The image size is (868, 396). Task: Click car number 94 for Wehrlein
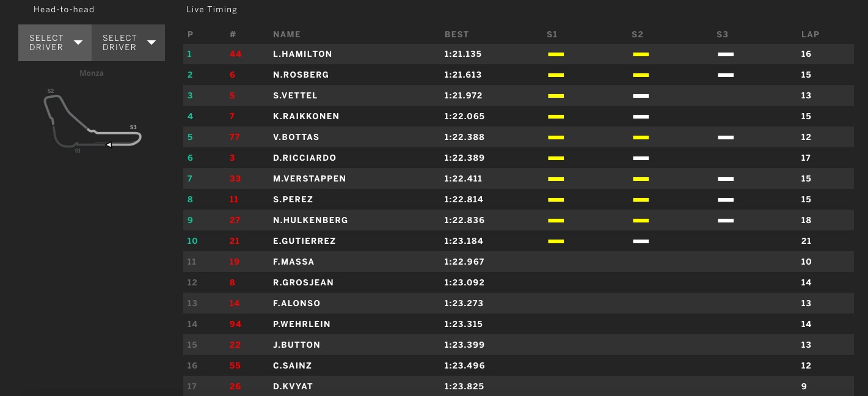235,324
